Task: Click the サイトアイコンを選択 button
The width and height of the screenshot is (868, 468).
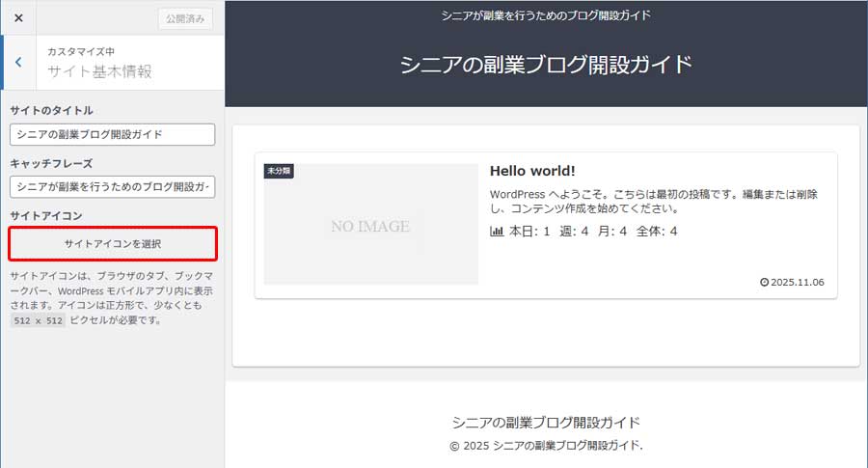Action: pyautogui.click(x=113, y=244)
